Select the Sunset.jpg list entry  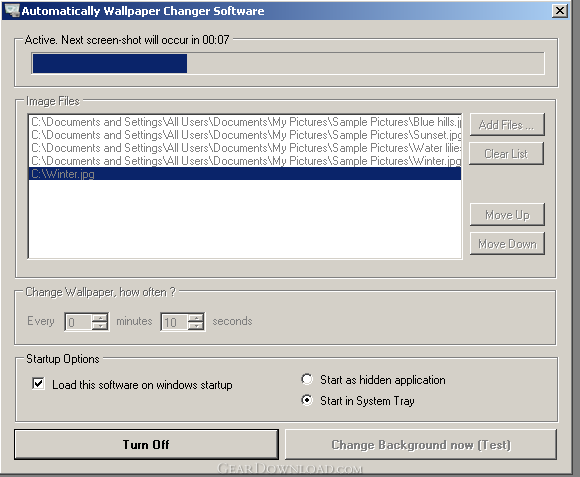coord(245,135)
